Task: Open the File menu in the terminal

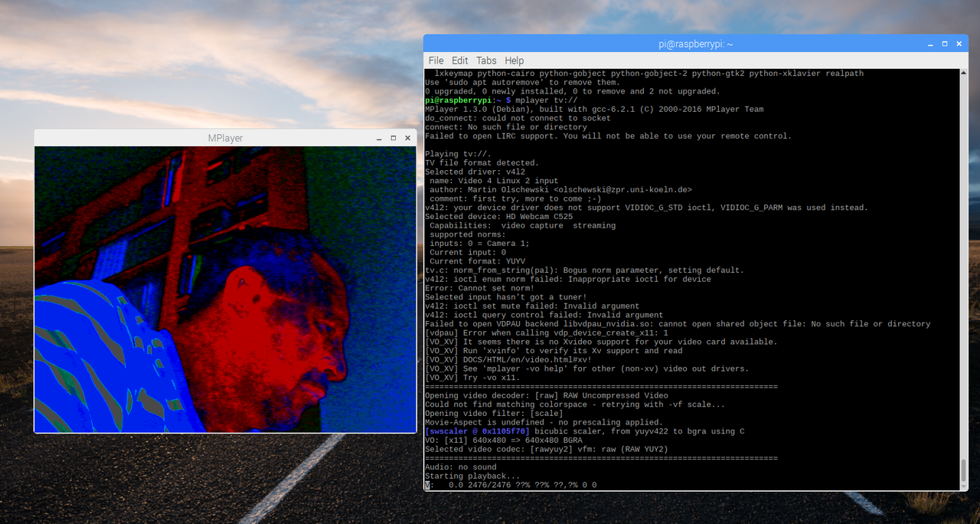Action: [436, 61]
